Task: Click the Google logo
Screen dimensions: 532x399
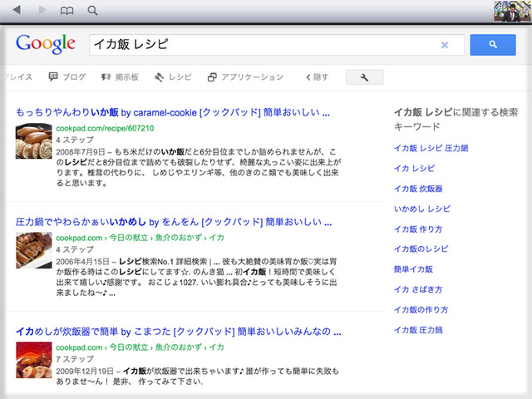Action: point(46,44)
